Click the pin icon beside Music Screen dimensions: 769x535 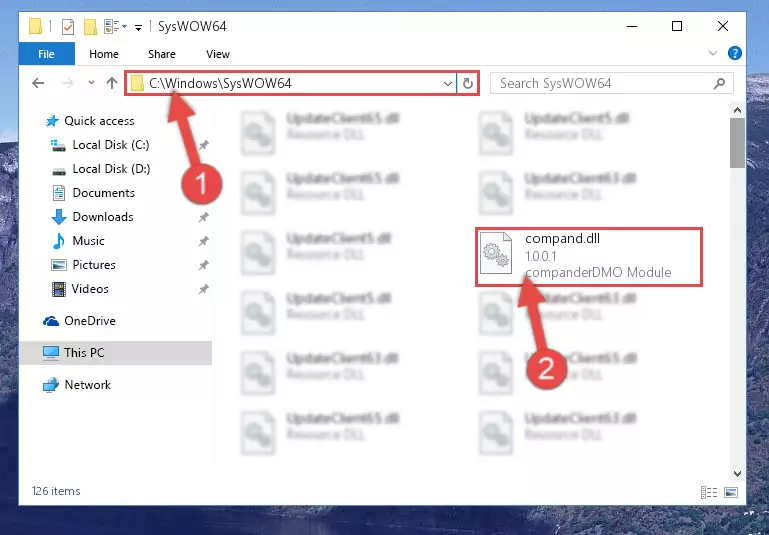204,241
